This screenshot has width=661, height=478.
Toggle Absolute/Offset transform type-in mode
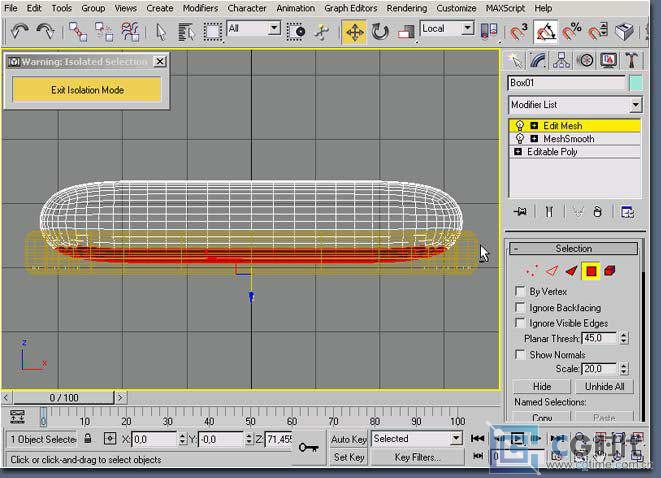110,439
